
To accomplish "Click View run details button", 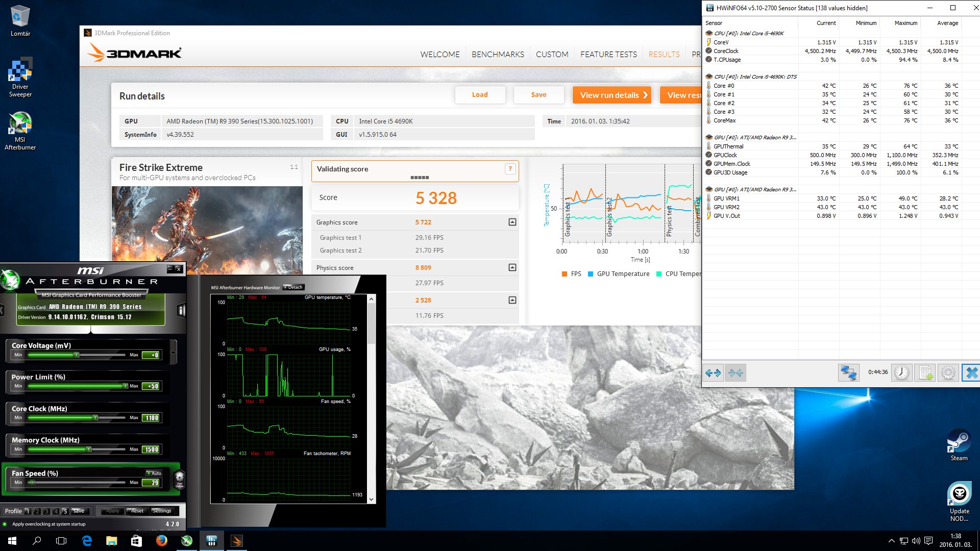I will pos(612,95).
